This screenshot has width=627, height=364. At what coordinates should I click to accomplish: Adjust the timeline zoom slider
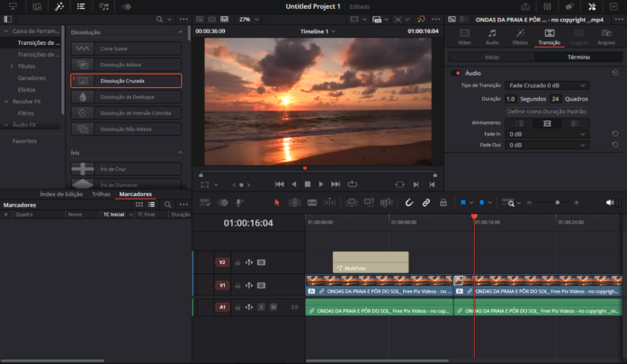pyautogui.click(x=556, y=203)
